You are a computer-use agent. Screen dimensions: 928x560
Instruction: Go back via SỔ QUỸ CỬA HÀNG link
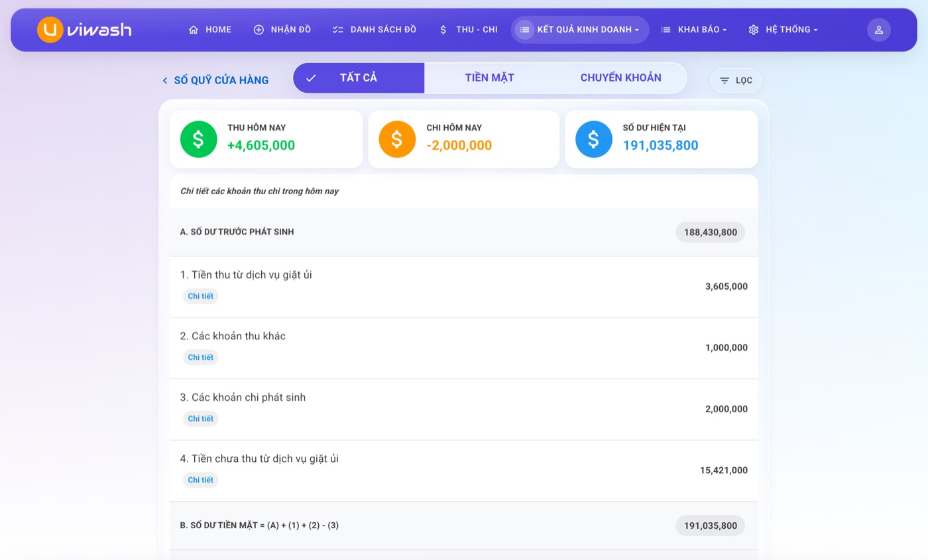click(x=221, y=81)
